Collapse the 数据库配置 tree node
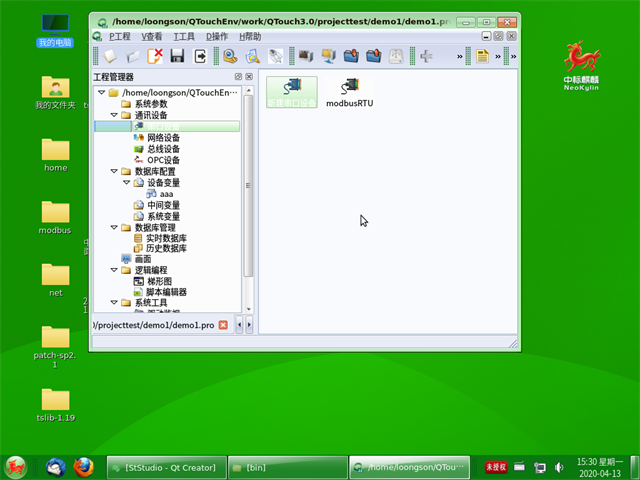640x480 pixels. tap(113, 171)
